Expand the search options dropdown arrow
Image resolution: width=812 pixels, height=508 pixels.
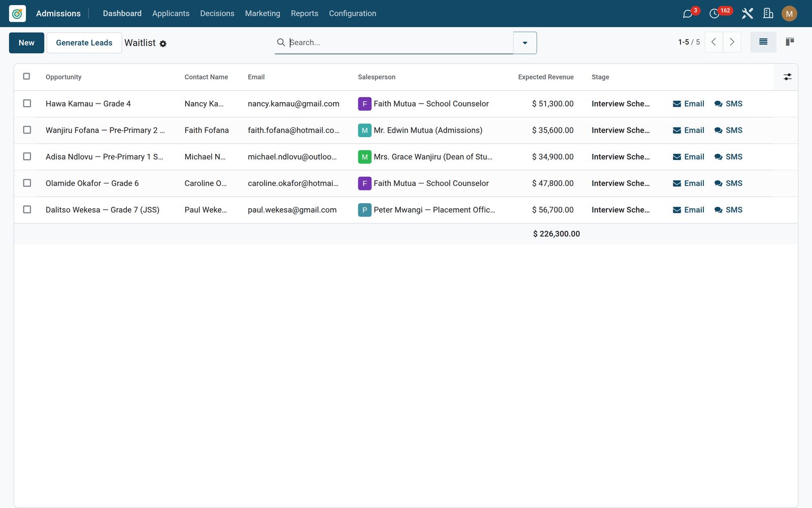coord(525,43)
